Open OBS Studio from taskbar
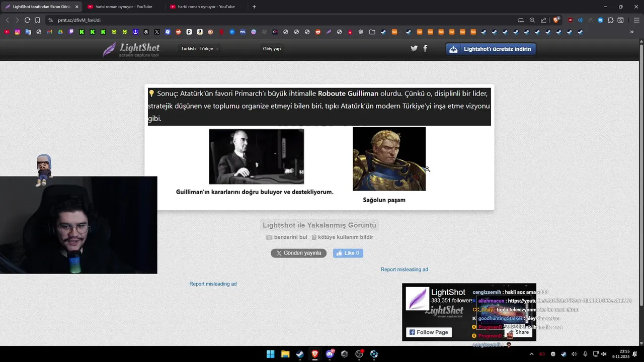 click(x=359, y=354)
